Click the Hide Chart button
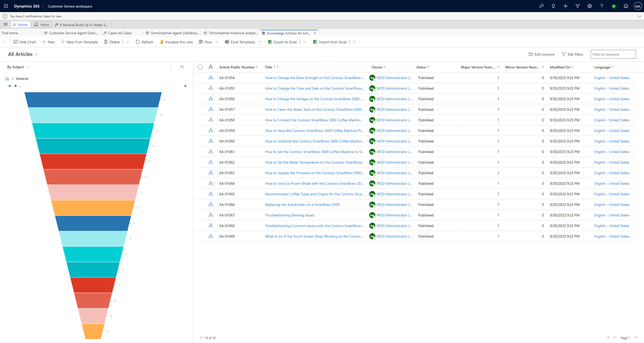 (x=25, y=42)
